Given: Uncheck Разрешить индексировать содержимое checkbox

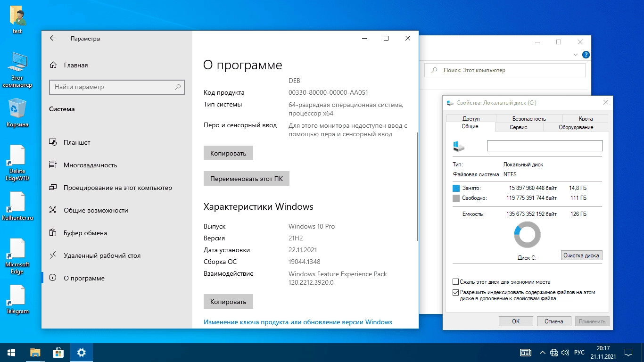Looking at the screenshot, I should [455, 292].
